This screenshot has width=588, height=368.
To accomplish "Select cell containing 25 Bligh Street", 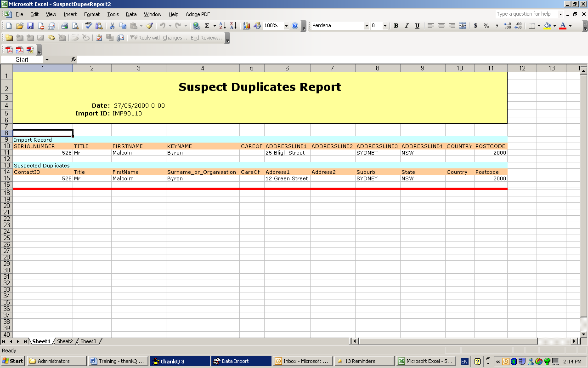I will (x=287, y=153).
